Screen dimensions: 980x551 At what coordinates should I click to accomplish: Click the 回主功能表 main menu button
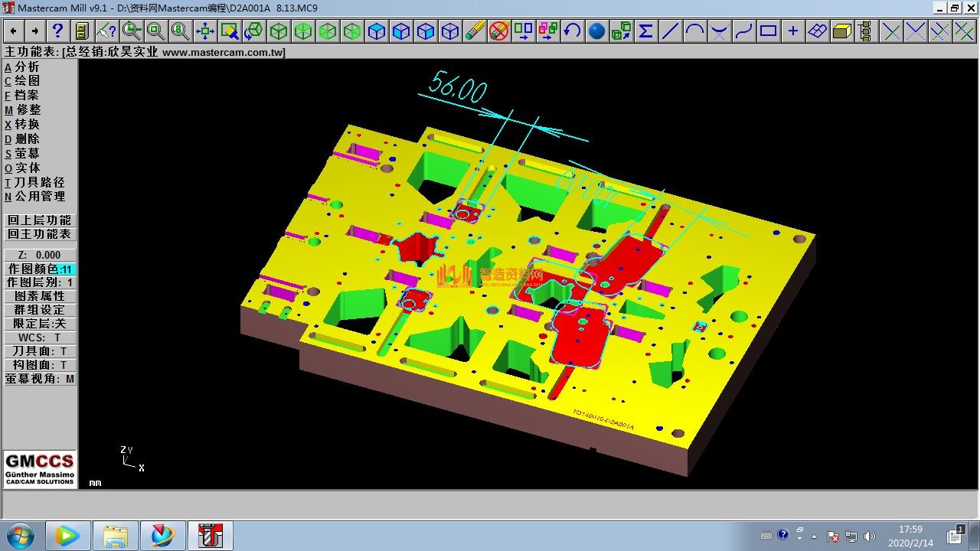tap(40, 234)
